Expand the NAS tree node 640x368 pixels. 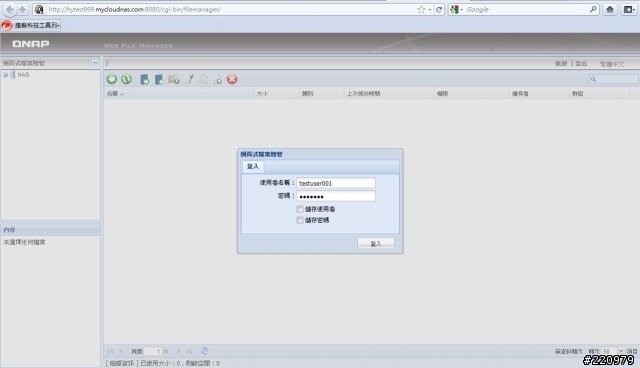click(x=5, y=75)
